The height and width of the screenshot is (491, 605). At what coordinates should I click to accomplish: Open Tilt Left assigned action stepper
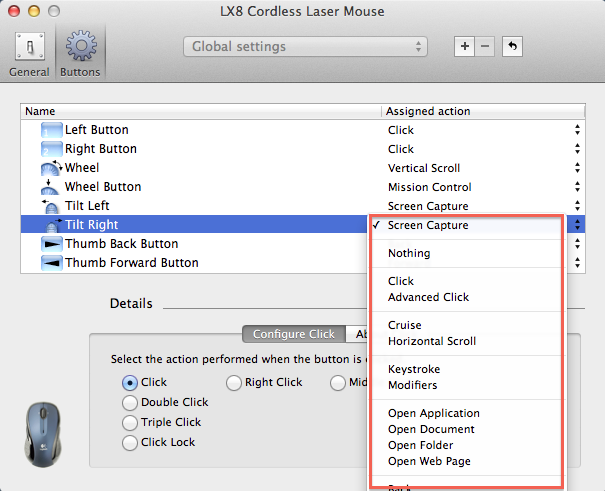tap(577, 205)
